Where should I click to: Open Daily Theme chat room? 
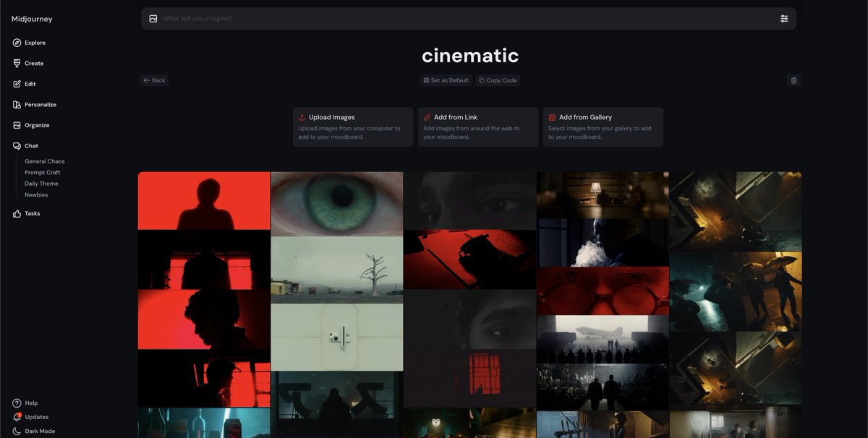click(41, 184)
